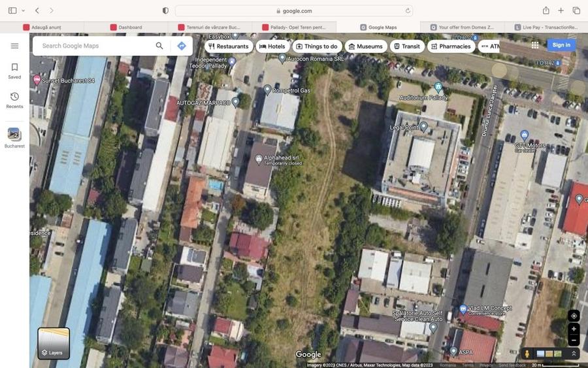Open the Google Maps hamburger menu
This screenshot has width=588, height=368.
click(14, 46)
